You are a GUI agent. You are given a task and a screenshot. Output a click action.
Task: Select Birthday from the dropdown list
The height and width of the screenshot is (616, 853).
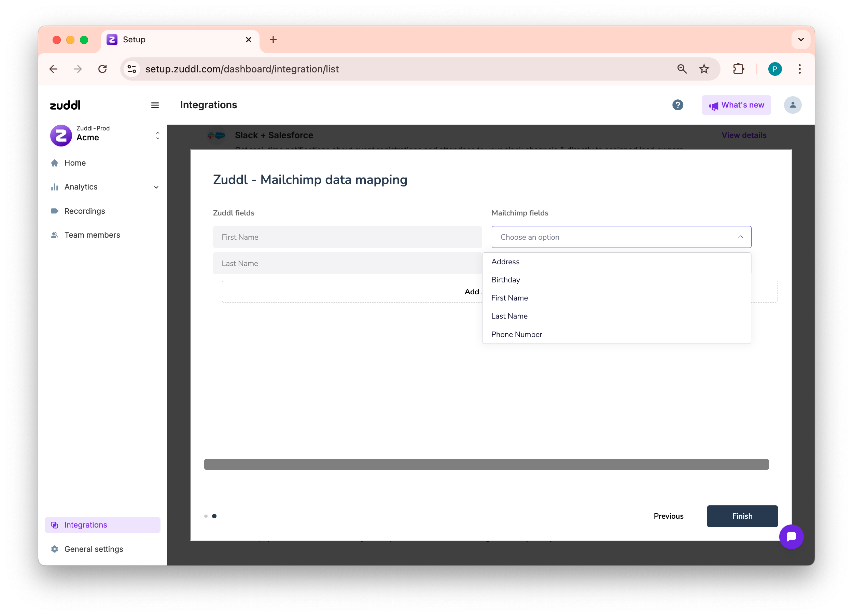coord(505,280)
